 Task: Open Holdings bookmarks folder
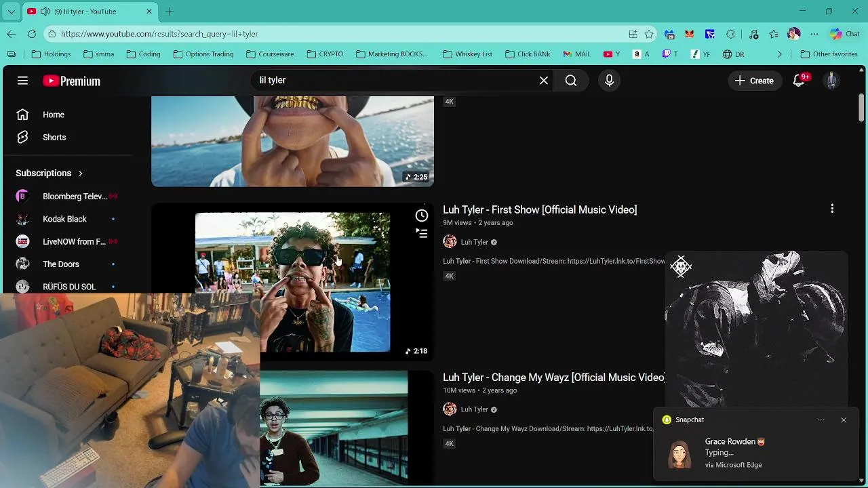click(51, 54)
